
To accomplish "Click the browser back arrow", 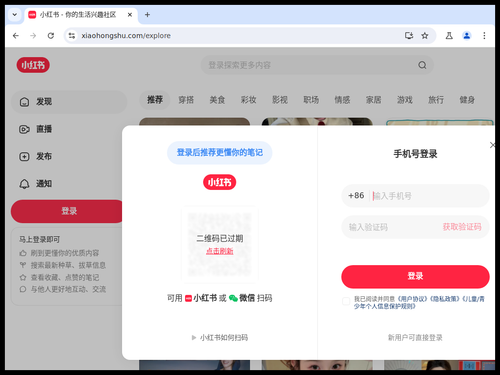I will coord(16,36).
